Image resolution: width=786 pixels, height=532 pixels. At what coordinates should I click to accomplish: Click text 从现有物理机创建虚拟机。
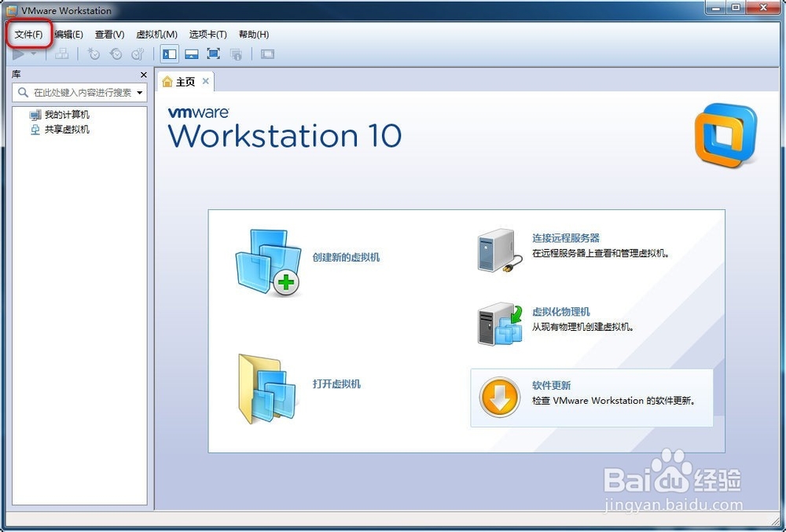[583, 327]
